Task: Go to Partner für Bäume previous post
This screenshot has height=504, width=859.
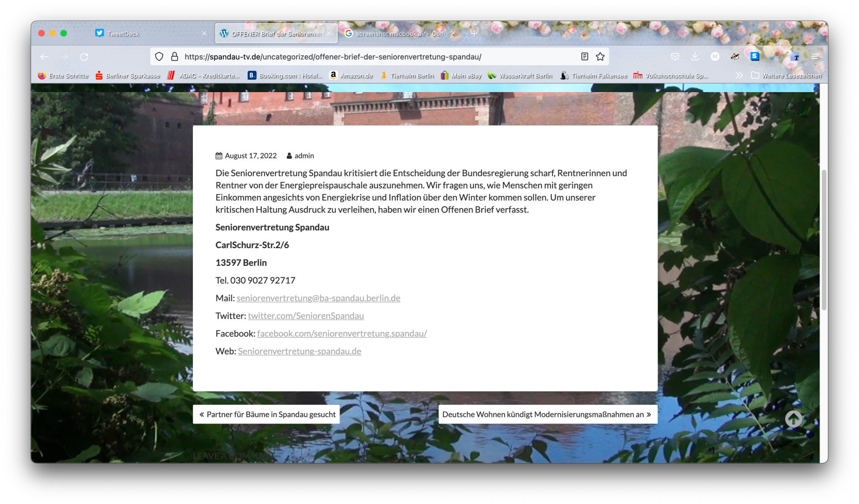Action: (267, 415)
